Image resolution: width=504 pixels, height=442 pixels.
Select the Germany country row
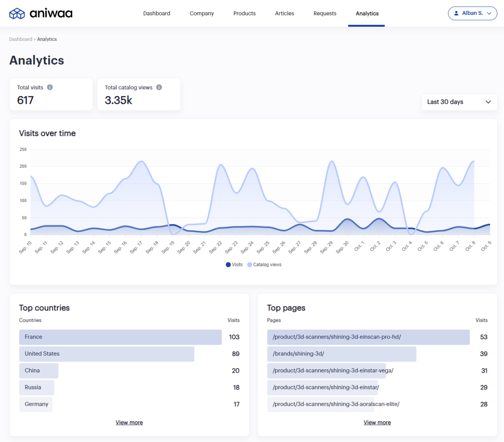click(130, 404)
